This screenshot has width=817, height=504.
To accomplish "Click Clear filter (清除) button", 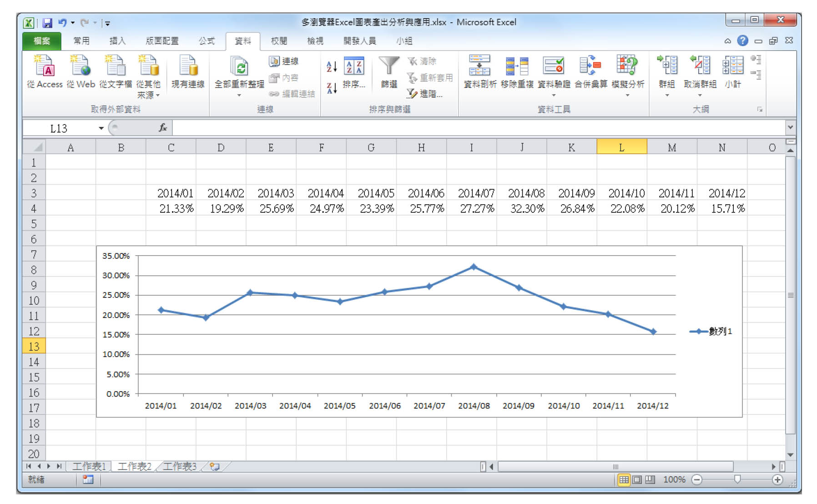I will (x=422, y=61).
